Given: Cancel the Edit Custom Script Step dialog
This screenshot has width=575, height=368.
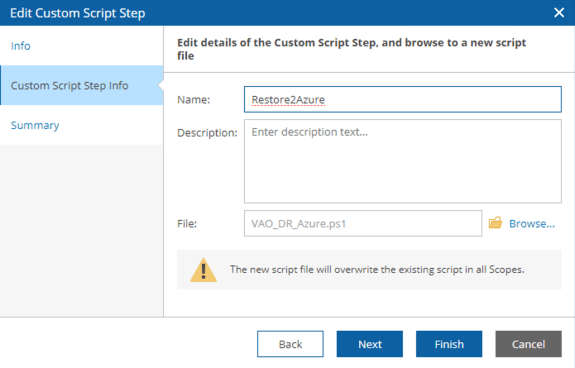Looking at the screenshot, I should (x=528, y=344).
